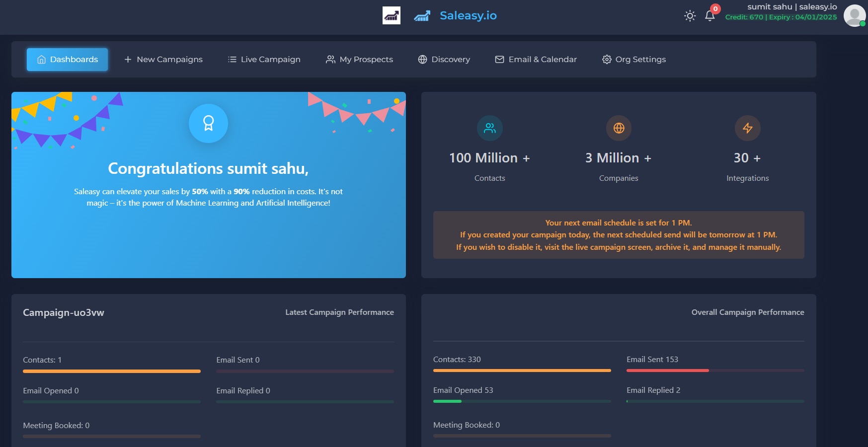Click the next email schedule notice

point(619,235)
